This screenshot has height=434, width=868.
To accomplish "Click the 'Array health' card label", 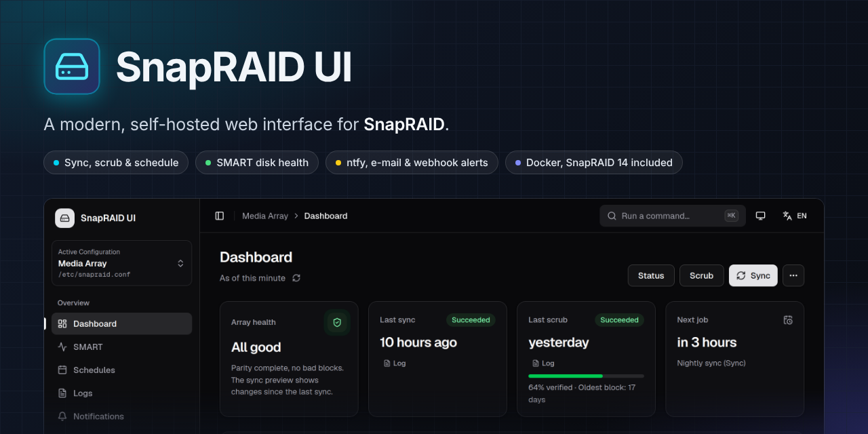I will tap(254, 323).
